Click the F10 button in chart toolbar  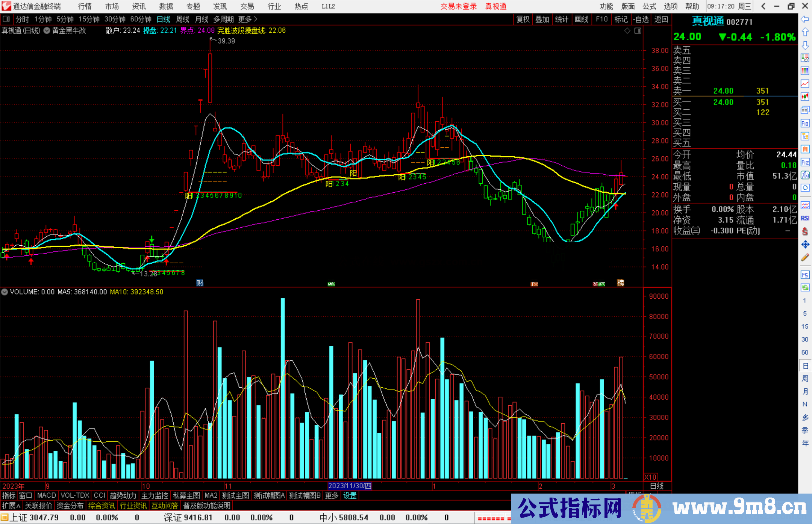601,19
